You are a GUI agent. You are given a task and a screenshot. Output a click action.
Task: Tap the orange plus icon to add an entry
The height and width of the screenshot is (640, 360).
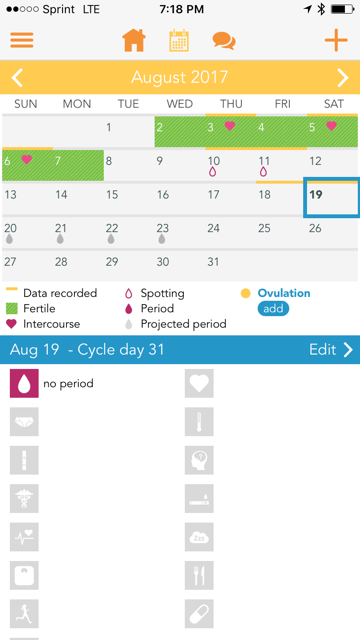coord(336,40)
